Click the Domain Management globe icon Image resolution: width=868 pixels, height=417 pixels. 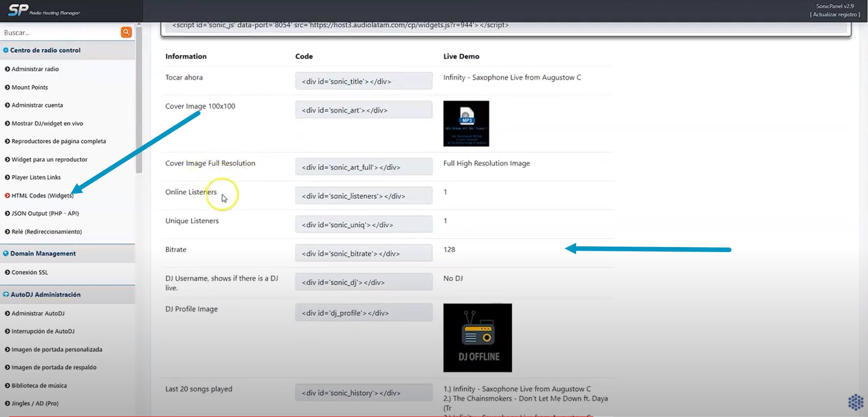tap(6, 253)
